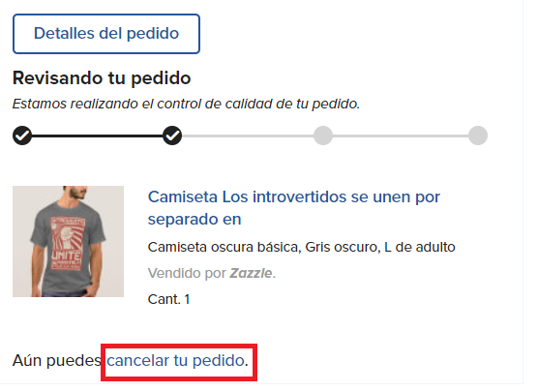538x392 pixels.
Task: Click the black completed progress line segment
Action: 97,136
